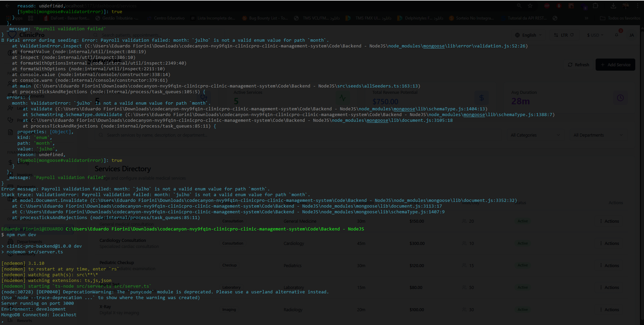The image size is (644, 325).
Task: Open the Todos os favoritos folder
Action: (620, 18)
